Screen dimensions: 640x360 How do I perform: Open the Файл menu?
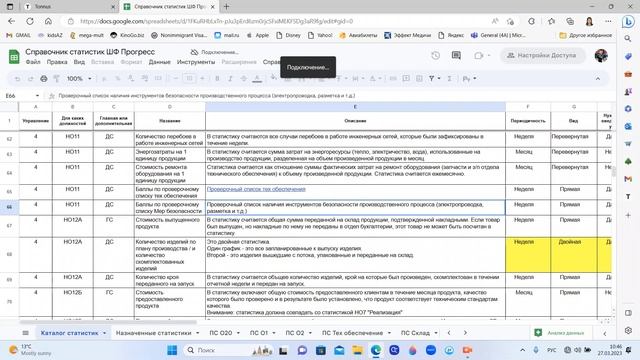(33, 62)
